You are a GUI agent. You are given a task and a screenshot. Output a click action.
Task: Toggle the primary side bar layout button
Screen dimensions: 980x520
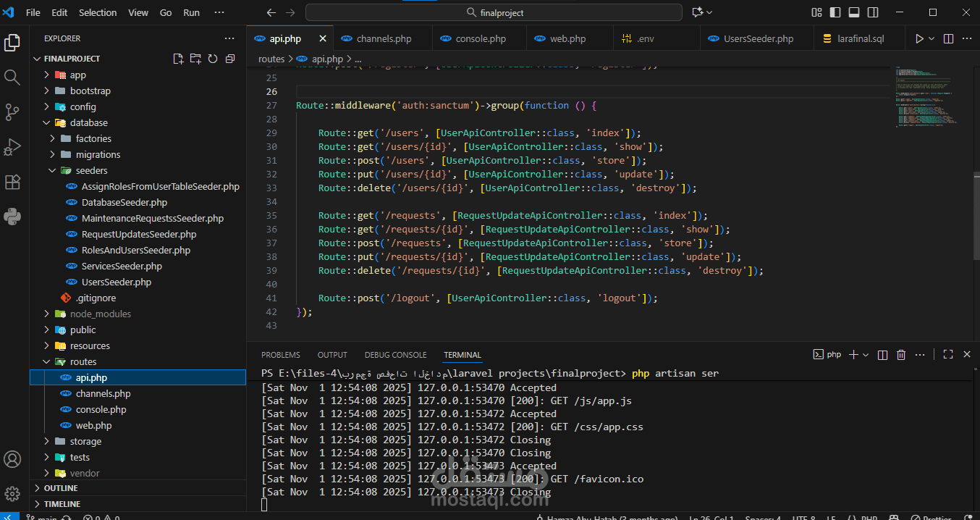(835, 12)
